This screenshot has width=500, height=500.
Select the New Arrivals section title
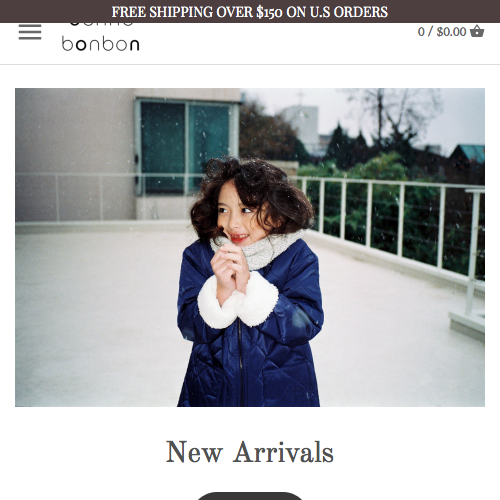point(250,452)
